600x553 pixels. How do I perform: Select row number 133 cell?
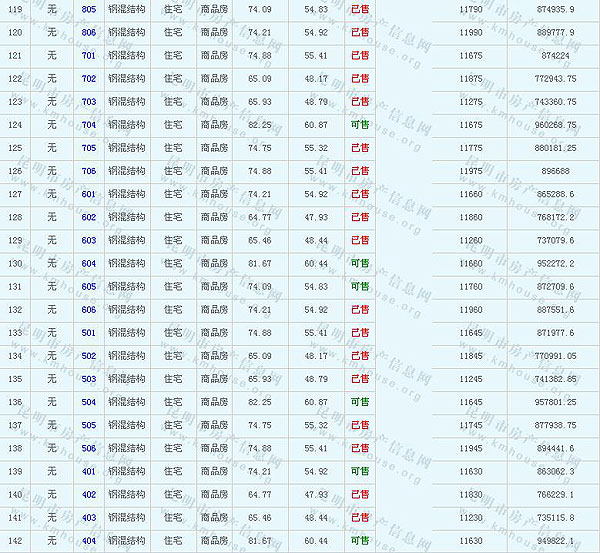coord(15,332)
